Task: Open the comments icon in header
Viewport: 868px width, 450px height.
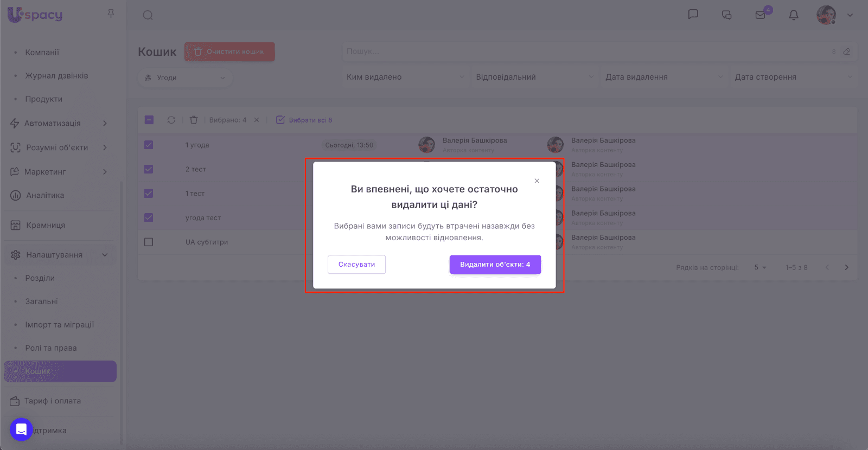Action: tap(726, 15)
